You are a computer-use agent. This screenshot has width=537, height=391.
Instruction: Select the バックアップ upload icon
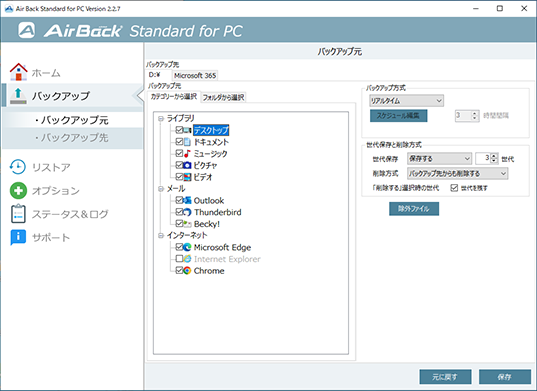pyautogui.click(x=18, y=96)
